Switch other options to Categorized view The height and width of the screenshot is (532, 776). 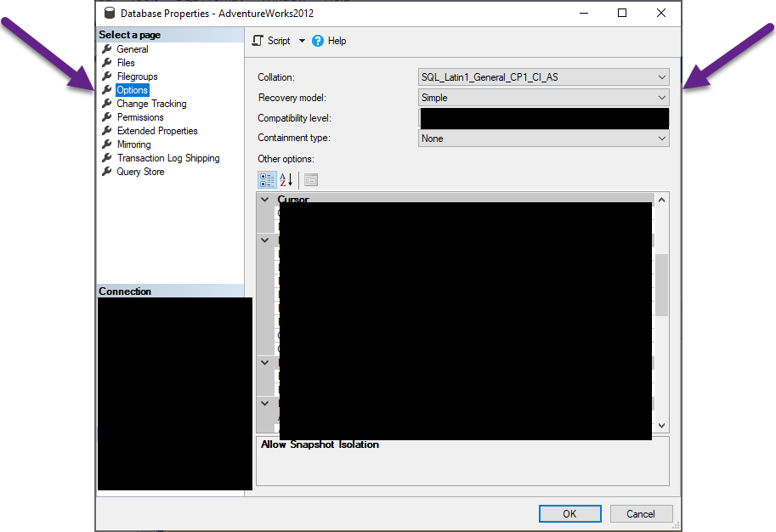tap(267, 179)
